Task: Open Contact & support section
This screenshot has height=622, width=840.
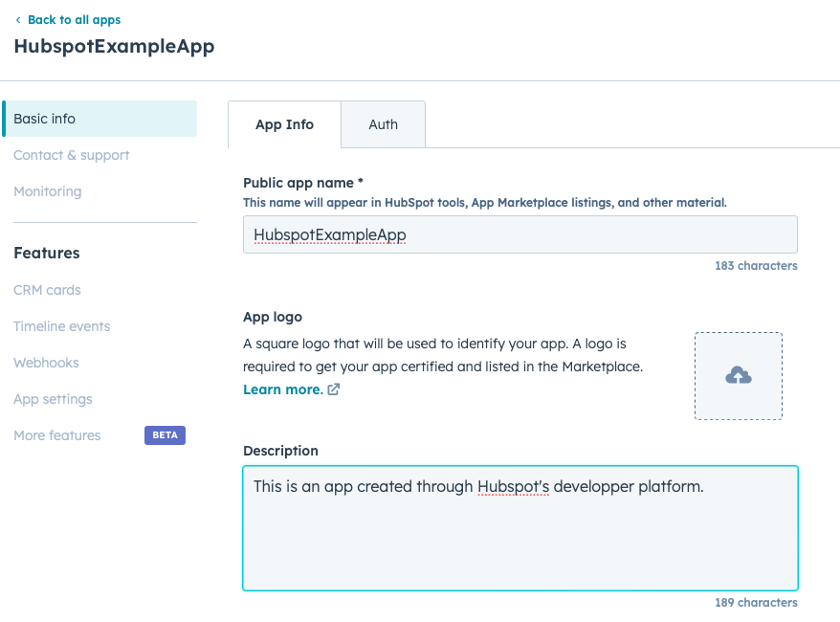Action: 71,155
